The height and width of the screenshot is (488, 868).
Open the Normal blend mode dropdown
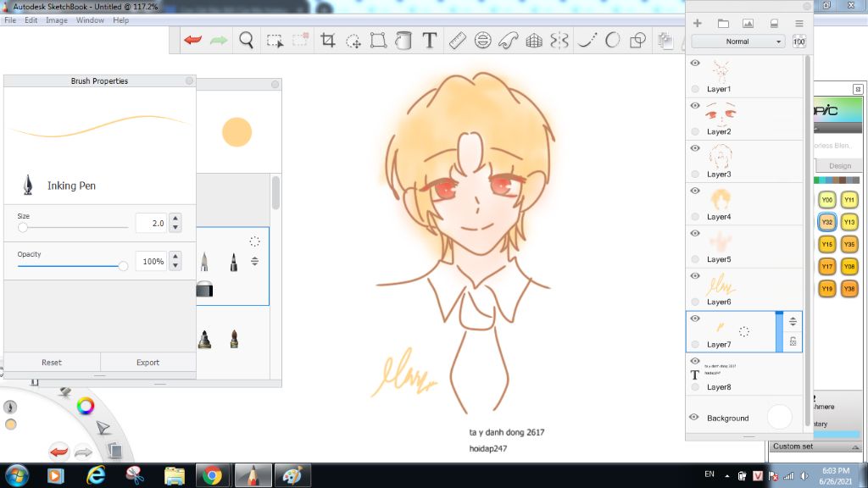738,42
